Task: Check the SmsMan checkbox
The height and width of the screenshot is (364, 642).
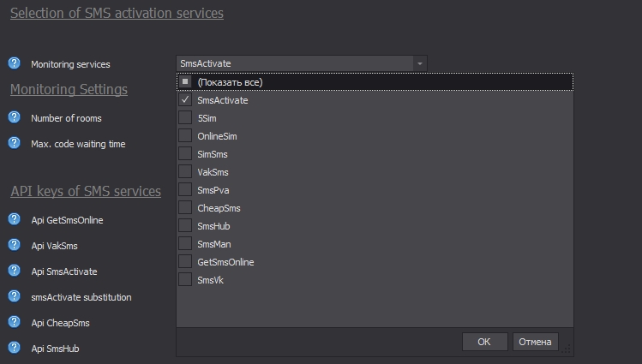Action: 185,244
